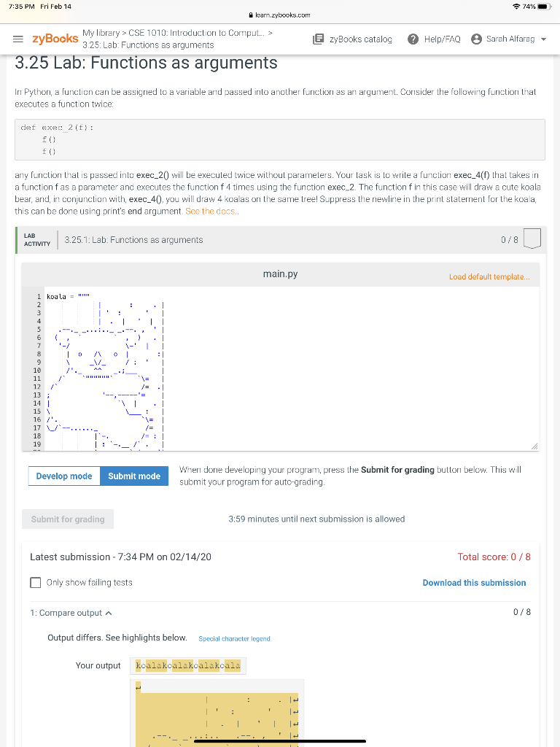Switch to Develop mode
This screenshot has width=560, height=747.
click(x=63, y=476)
